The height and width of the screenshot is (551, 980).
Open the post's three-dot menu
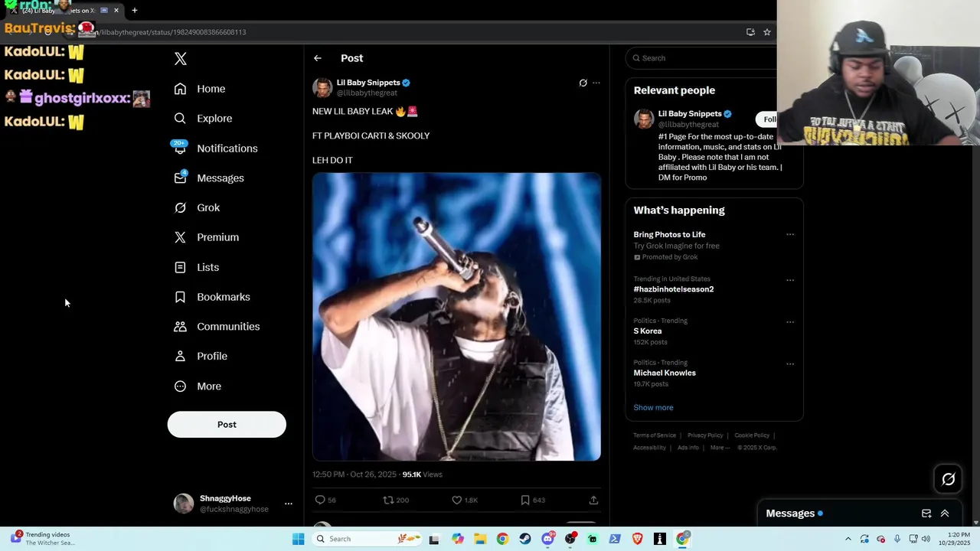point(596,83)
